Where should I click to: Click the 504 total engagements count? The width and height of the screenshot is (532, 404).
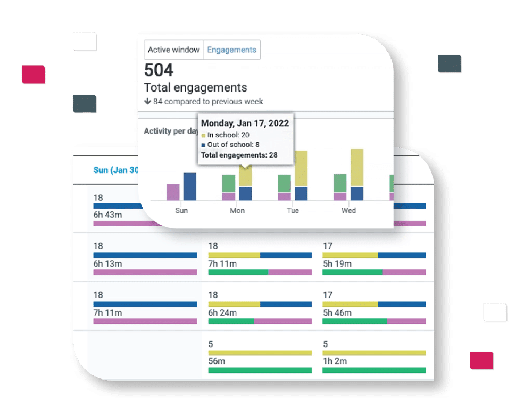tap(160, 70)
